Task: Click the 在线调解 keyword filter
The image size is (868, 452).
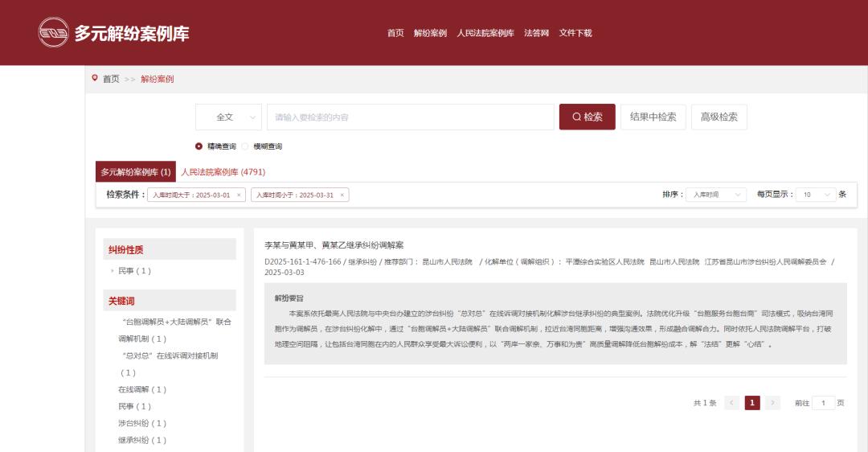Action: click(x=142, y=389)
